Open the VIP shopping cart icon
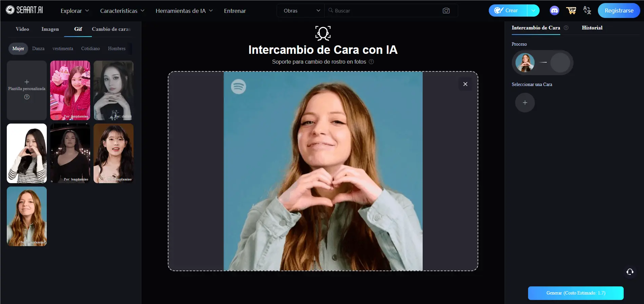 (x=571, y=10)
